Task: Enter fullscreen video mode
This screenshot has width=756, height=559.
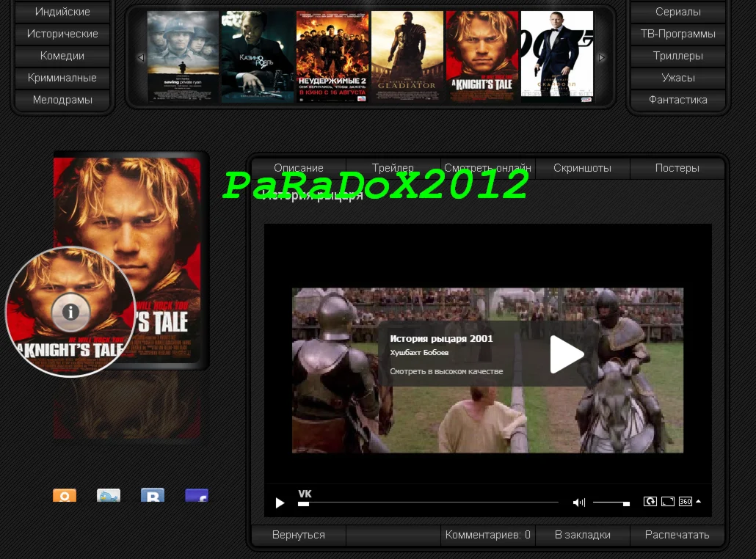Action: tap(668, 502)
